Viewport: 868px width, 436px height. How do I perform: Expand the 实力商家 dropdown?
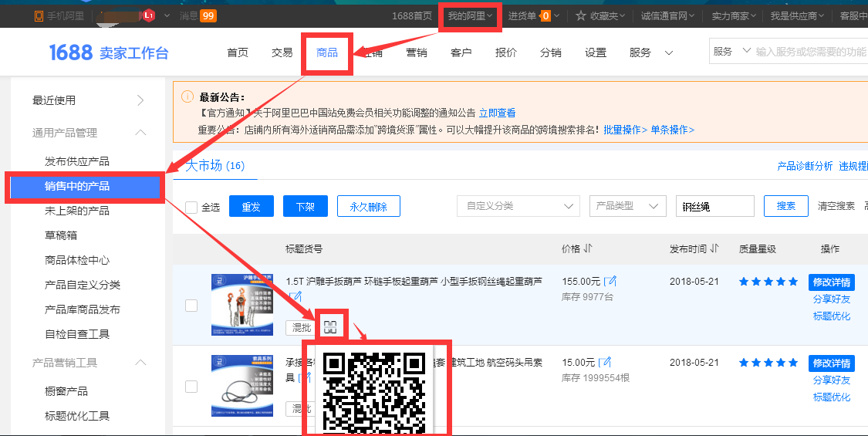pos(734,16)
